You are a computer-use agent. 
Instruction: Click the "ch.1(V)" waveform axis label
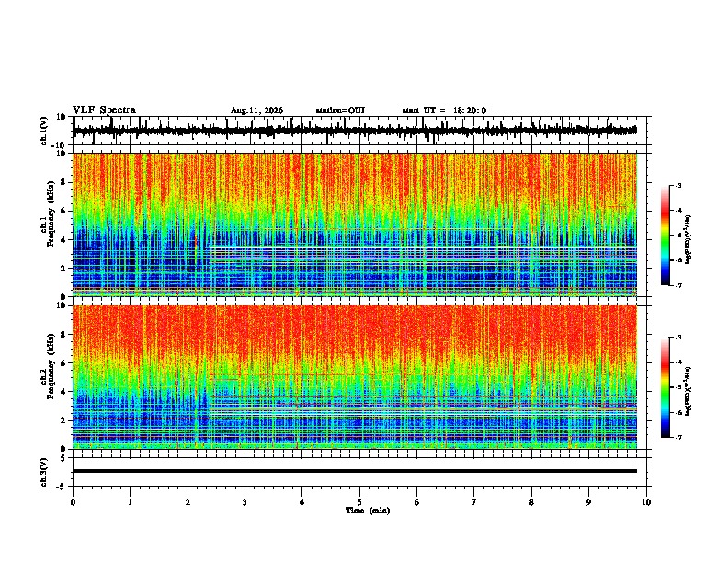tap(43, 131)
